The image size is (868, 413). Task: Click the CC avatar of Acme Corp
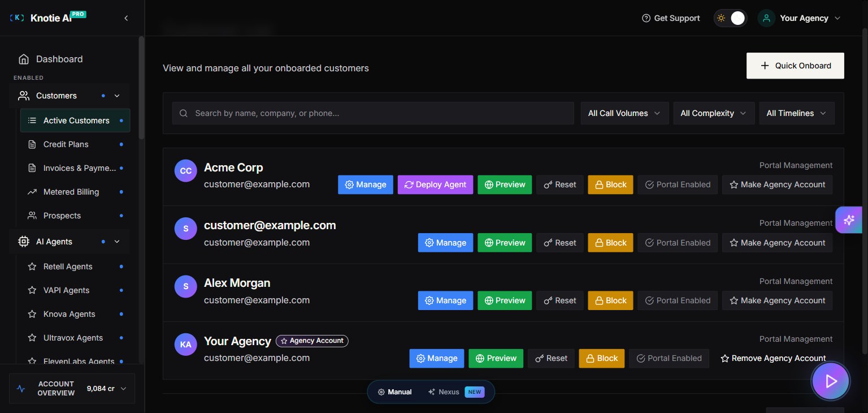tap(186, 171)
